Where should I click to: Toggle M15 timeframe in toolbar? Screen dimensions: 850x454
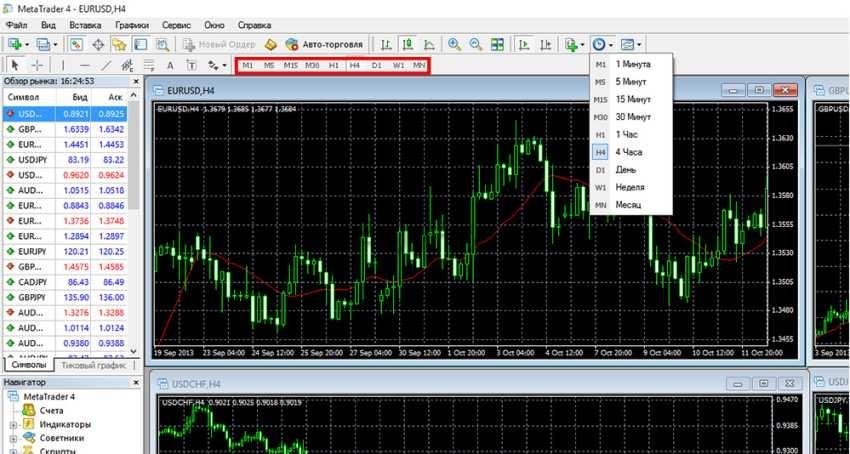click(x=290, y=65)
